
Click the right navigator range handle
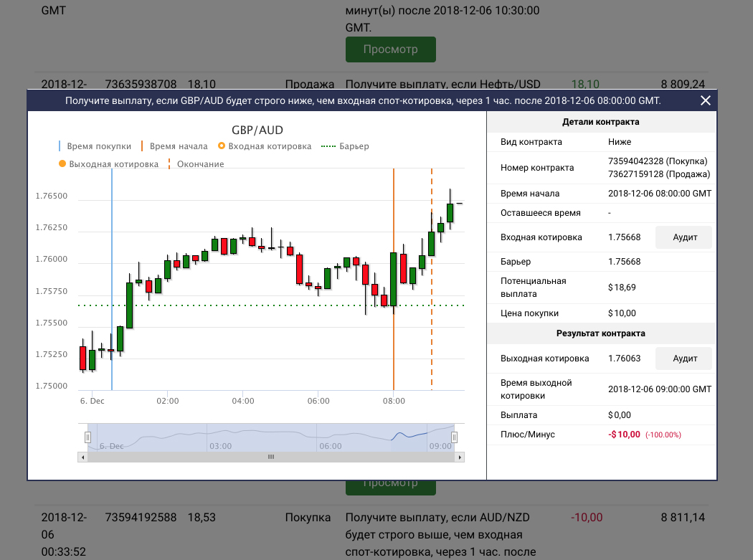click(454, 437)
